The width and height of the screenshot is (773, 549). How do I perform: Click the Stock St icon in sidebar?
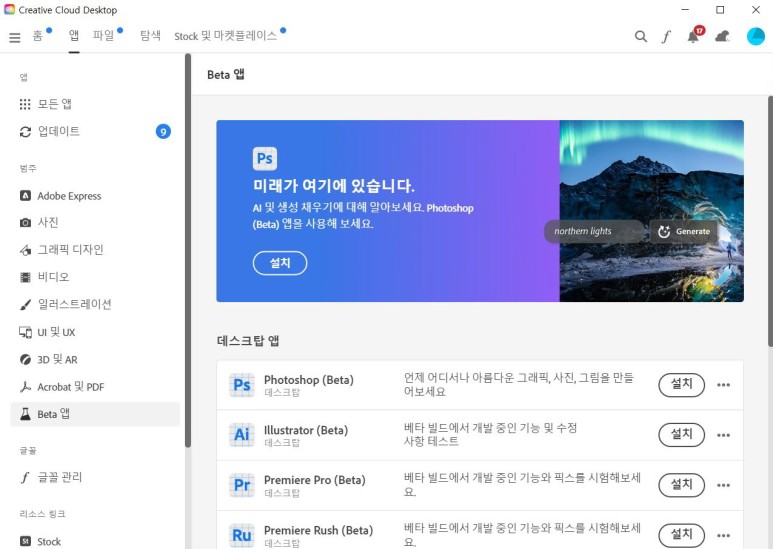pos(25,541)
